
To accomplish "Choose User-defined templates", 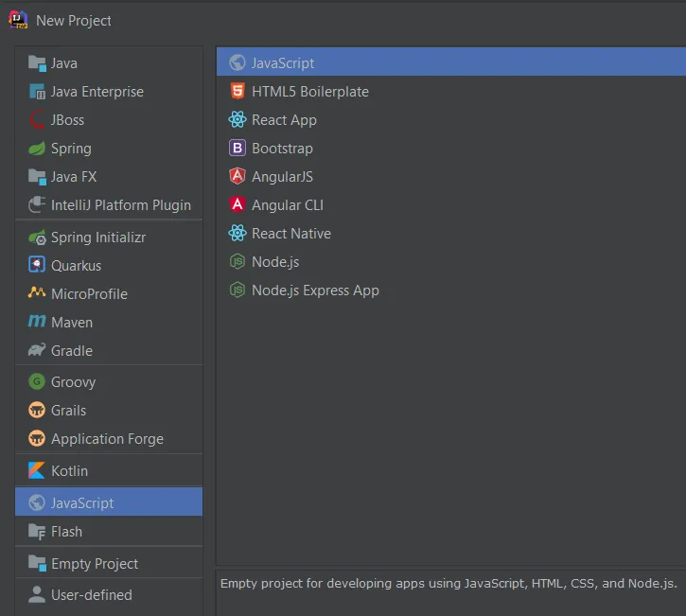I will 109,595.
